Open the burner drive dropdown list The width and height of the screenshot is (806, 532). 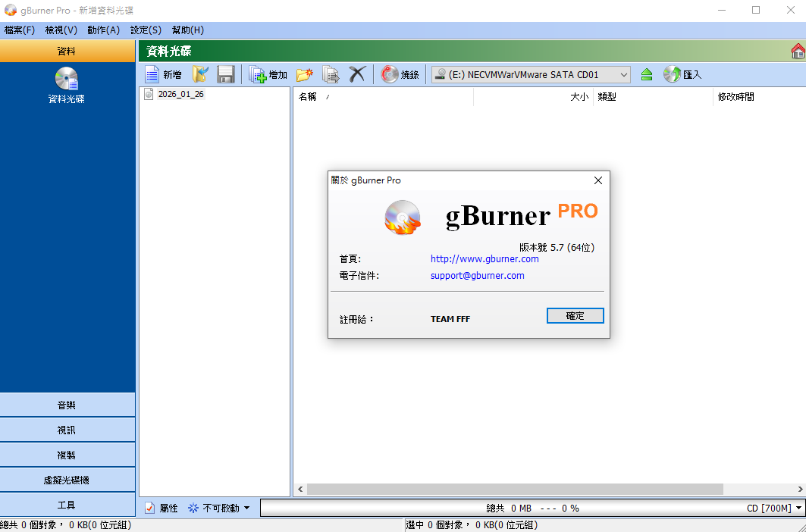(x=623, y=75)
